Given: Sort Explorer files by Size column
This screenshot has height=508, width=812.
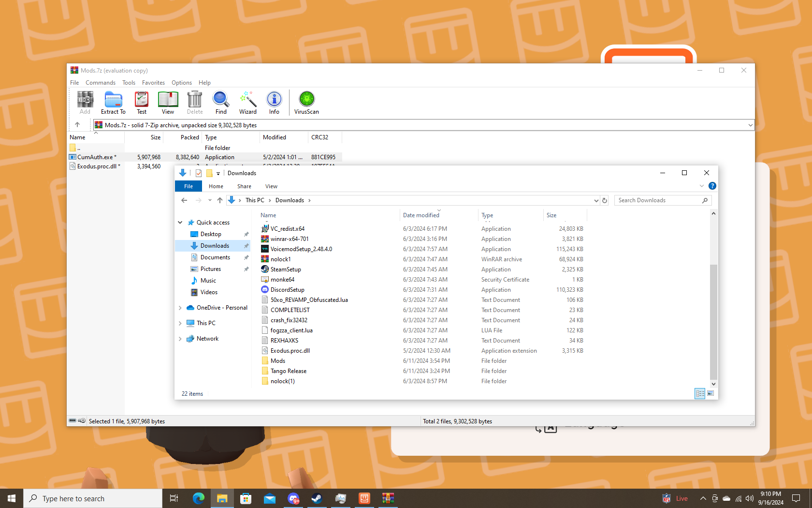Looking at the screenshot, I should 565,215.
